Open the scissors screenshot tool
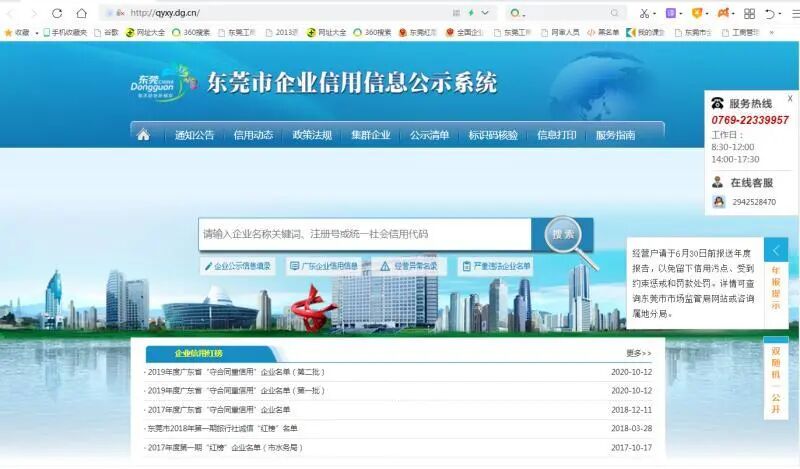Screen dimensions: 800x469 pyautogui.click(x=644, y=14)
